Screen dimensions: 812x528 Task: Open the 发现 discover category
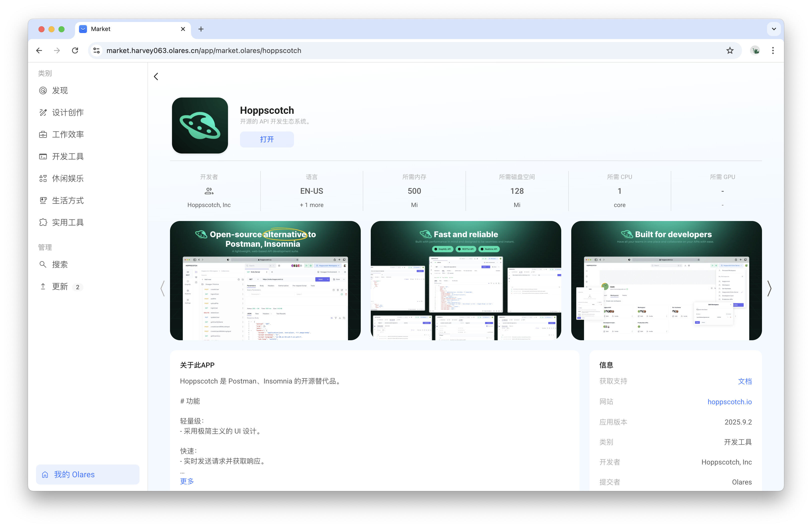(x=60, y=90)
